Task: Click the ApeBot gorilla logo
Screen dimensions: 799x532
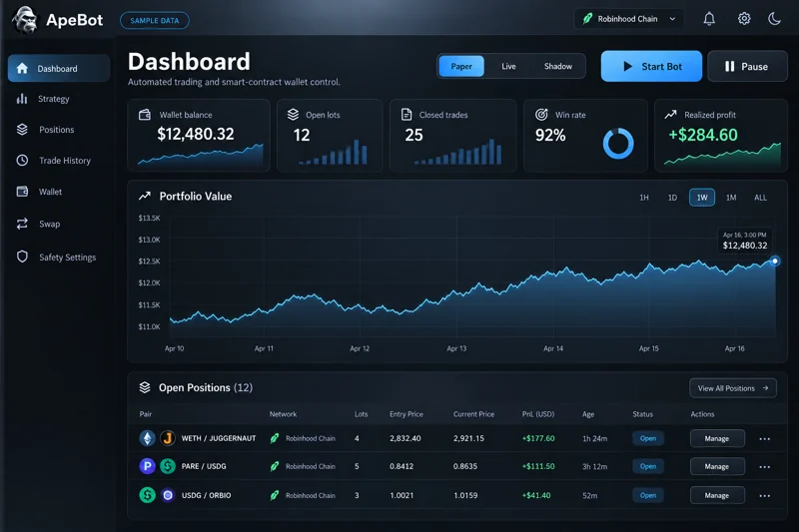Action: (x=24, y=19)
